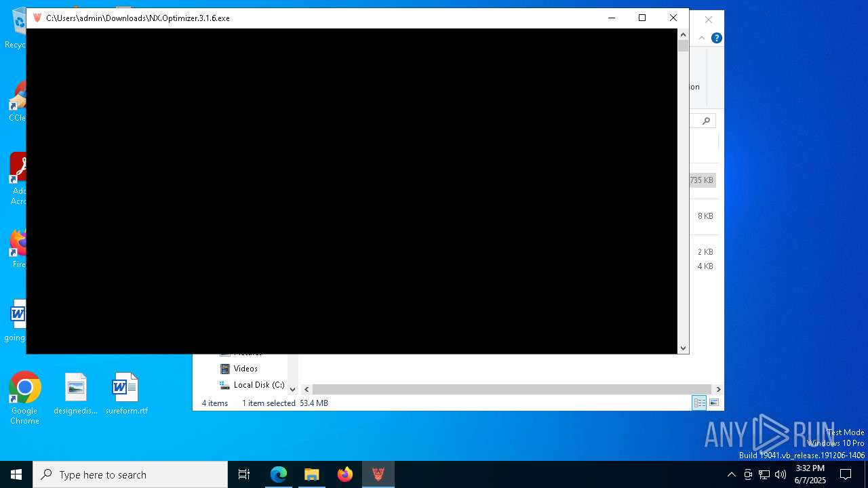Open taskbar clock showing 3:32 PM
This screenshot has width=868, height=488.
[x=810, y=474]
